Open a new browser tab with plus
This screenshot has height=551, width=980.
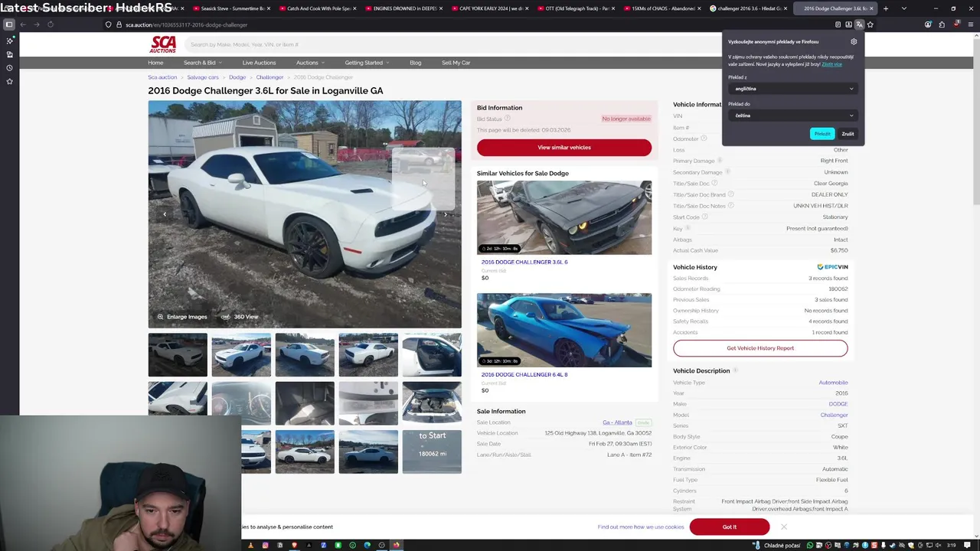[x=886, y=8]
